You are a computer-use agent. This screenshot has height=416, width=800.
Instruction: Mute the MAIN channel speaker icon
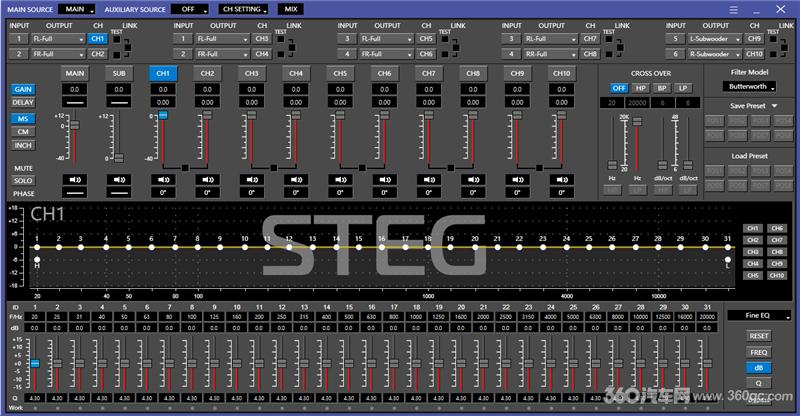click(74, 180)
